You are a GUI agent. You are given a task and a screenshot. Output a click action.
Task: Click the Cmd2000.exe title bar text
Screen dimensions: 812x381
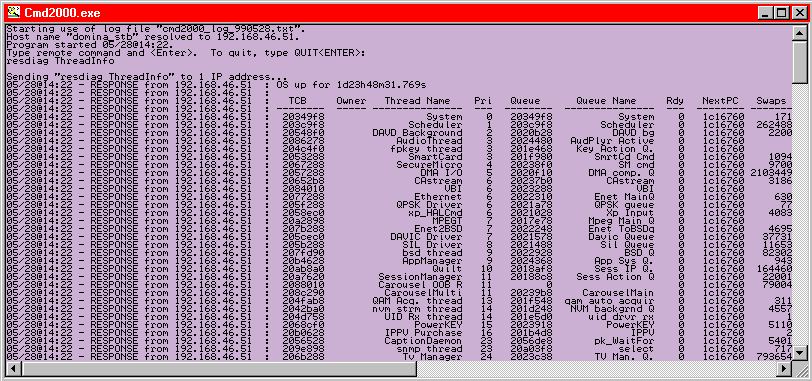[x=62, y=13]
